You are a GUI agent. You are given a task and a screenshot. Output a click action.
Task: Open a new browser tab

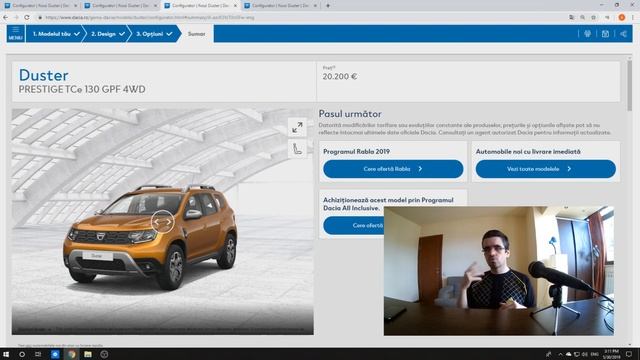(328, 6)
